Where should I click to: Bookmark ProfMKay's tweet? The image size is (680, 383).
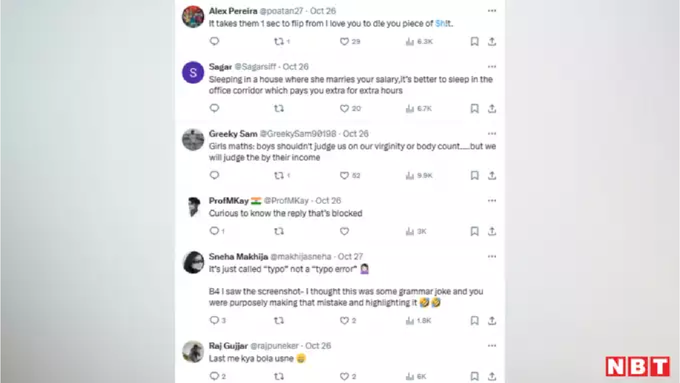click(474, 231)
